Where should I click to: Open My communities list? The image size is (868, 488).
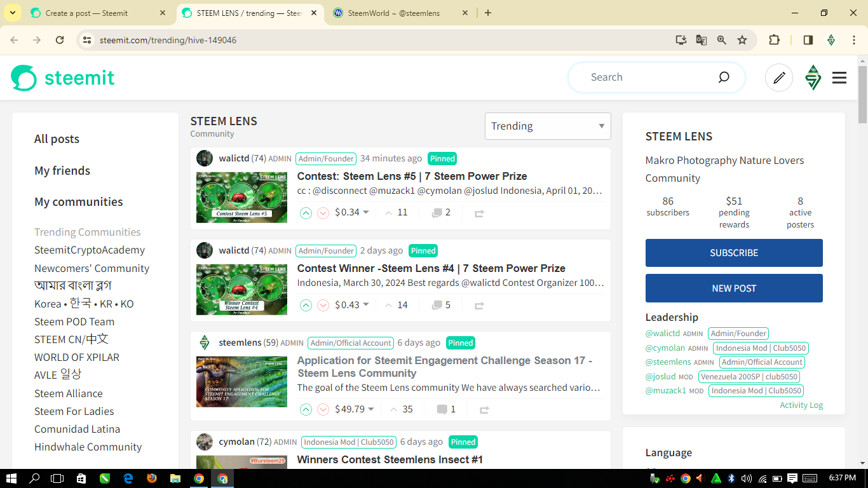coord(79,202)
